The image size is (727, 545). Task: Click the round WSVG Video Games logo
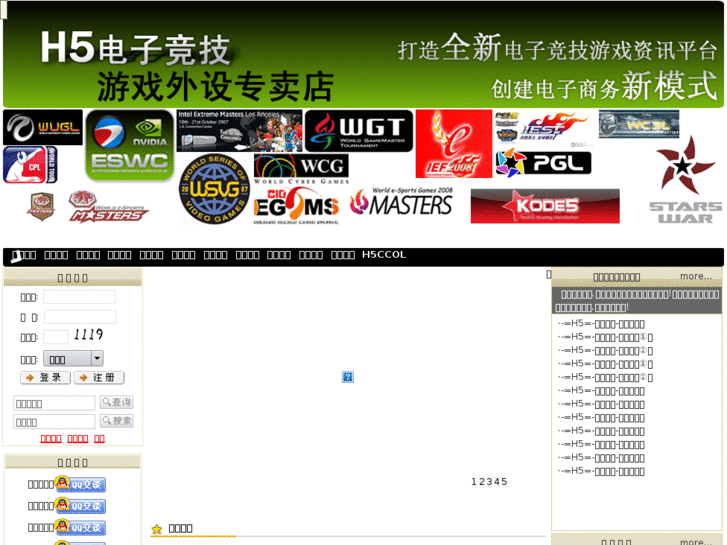[x=214, y=189]
